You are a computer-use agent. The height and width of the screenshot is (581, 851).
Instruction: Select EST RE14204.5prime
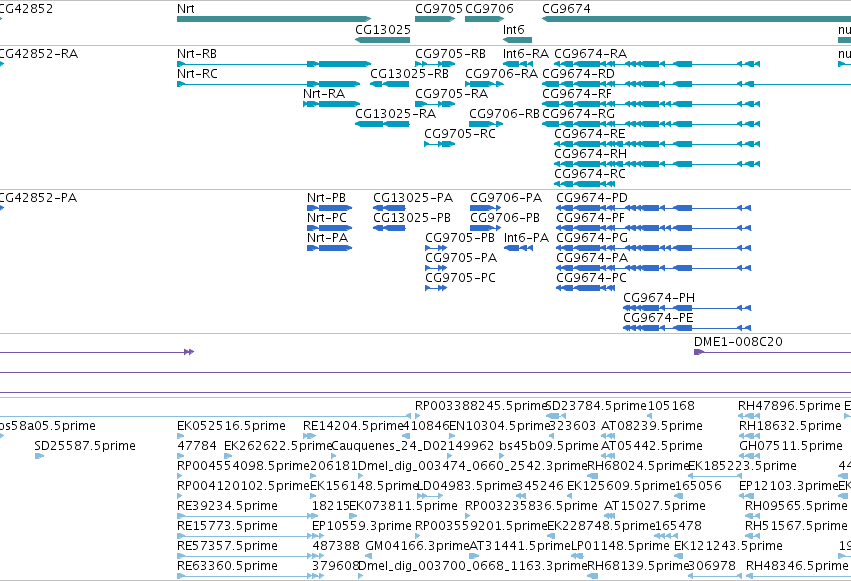[354, 426]
